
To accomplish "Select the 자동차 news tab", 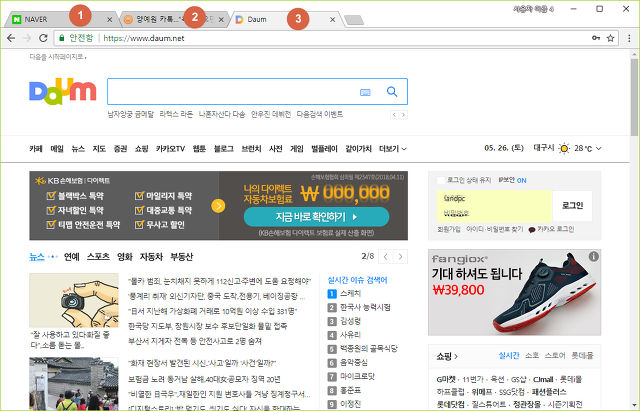I will 151,257.
